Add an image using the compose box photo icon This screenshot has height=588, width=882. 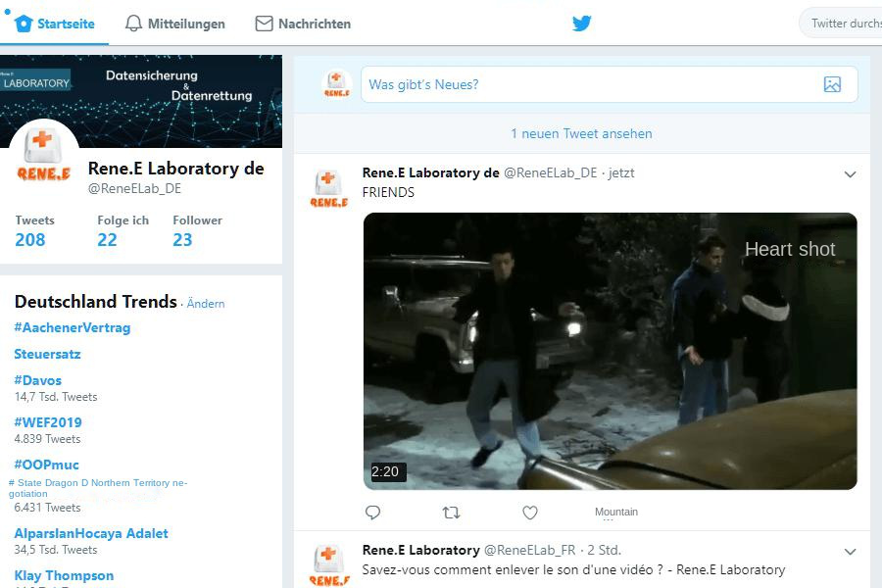point(832,84)
